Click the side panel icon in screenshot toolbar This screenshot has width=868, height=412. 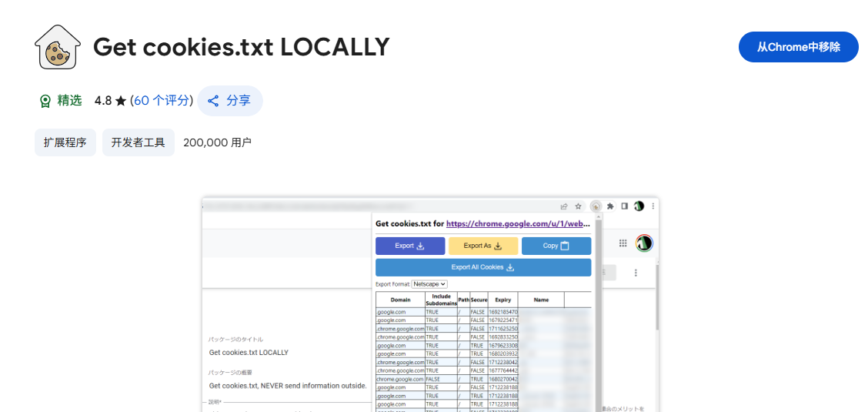(x=624, y=206)
